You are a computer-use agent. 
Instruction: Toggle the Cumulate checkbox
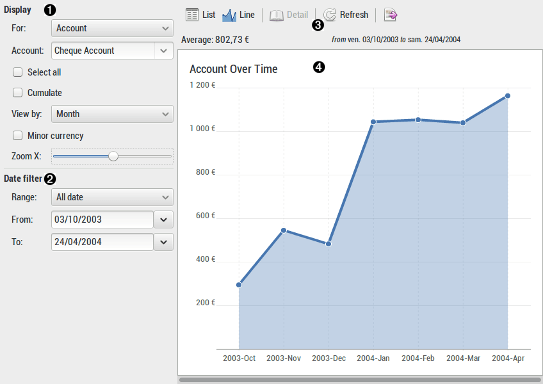pyautogui.click(x=18, y=92)
